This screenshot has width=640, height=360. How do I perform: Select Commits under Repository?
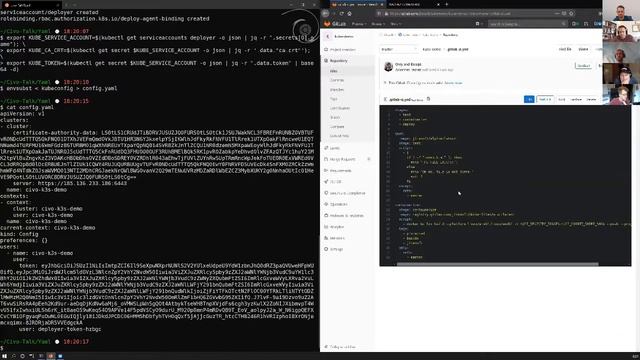pyautogui.click(x=337, y=80)
